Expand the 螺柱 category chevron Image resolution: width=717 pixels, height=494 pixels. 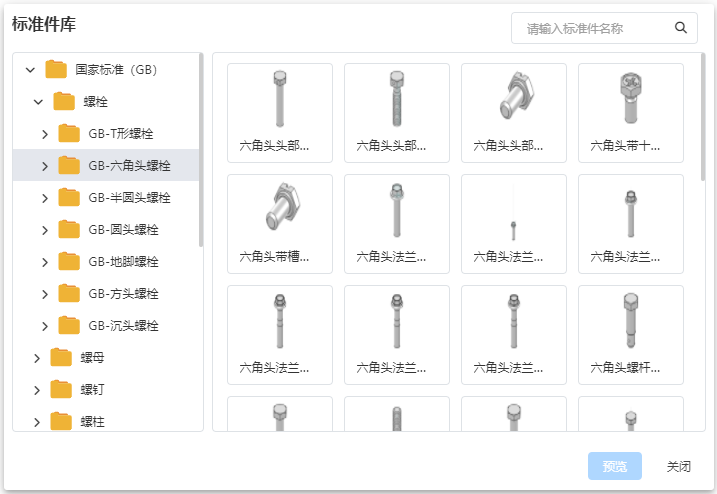(x=37, y=422)
